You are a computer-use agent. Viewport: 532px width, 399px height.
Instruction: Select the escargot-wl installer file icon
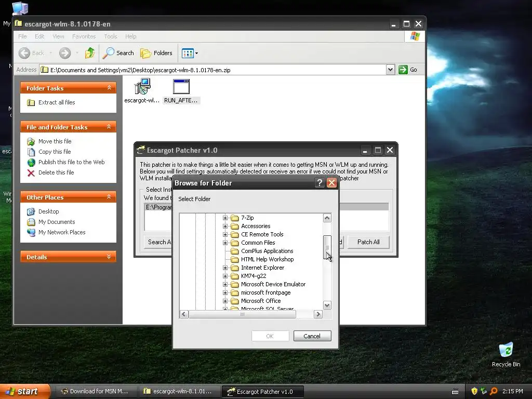[x=142, y=87]
